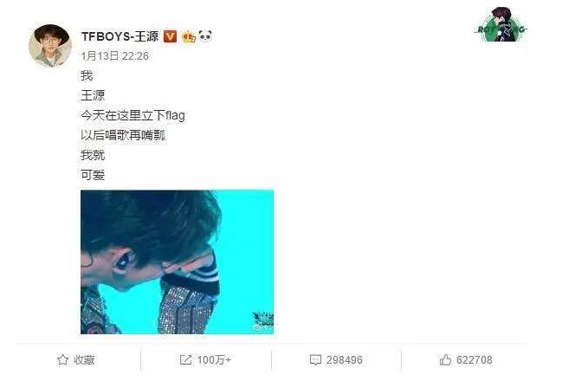Click the star favorite icon

click(x=63, y=359)
